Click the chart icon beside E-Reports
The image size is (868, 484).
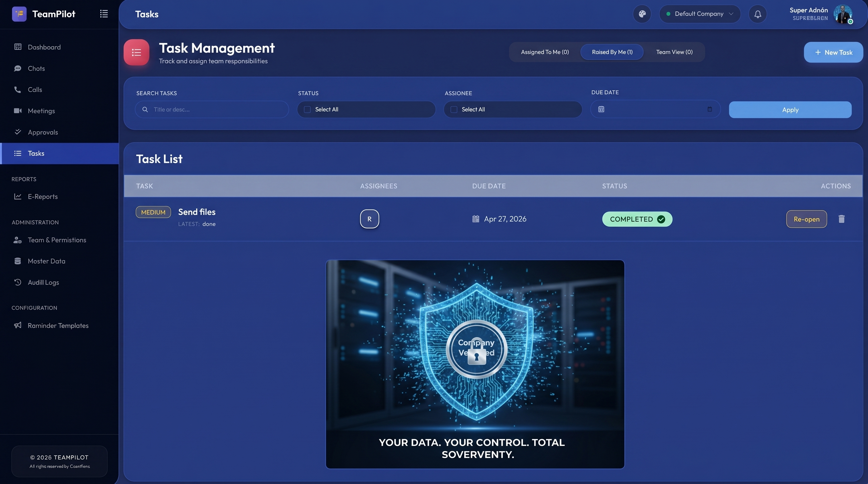[18, 196]
